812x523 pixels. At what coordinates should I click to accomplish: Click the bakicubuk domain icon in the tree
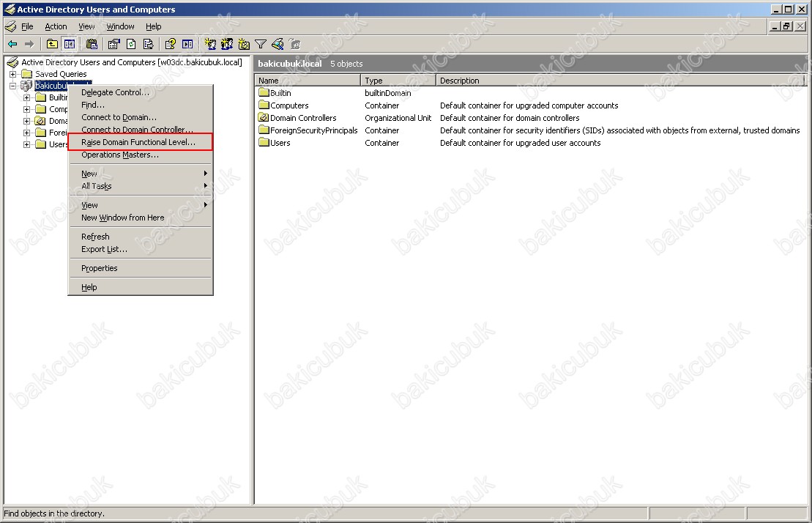coord(26,86)
